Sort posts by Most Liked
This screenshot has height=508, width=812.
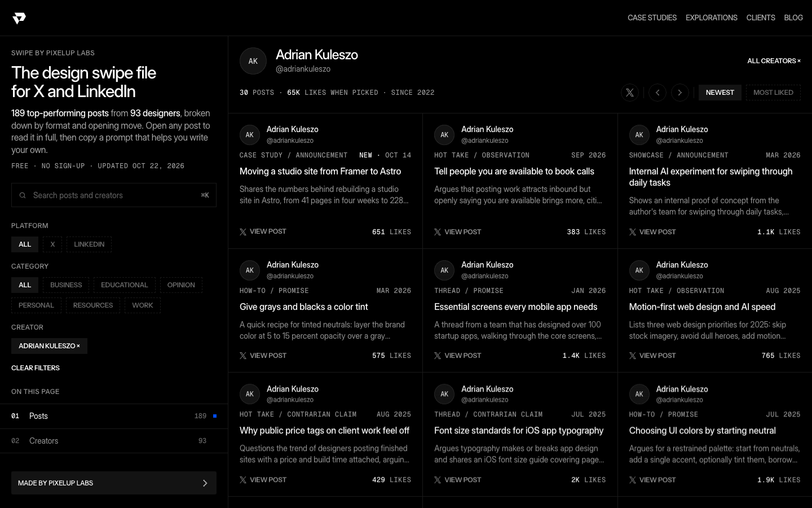click(773, 93)
